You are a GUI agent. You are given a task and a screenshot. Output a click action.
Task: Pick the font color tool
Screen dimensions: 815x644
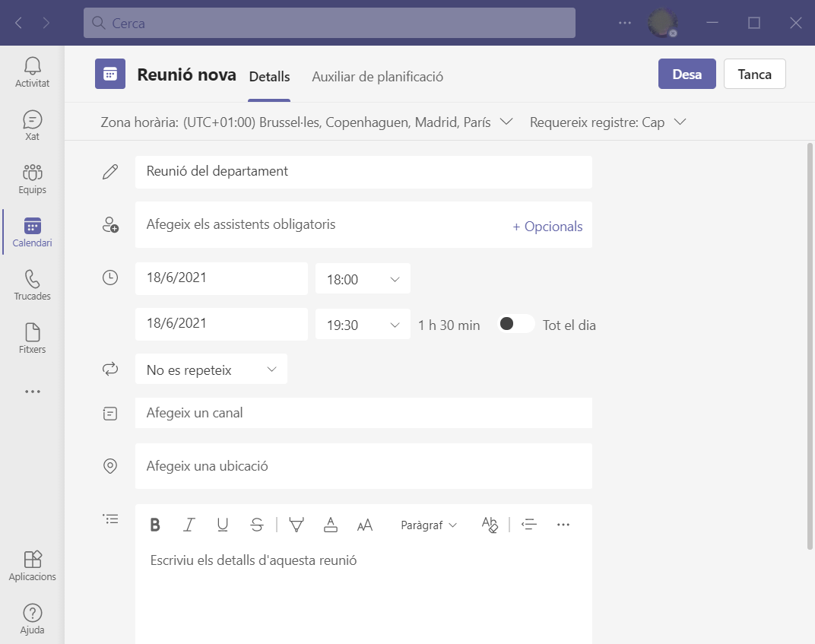[331, 525]
